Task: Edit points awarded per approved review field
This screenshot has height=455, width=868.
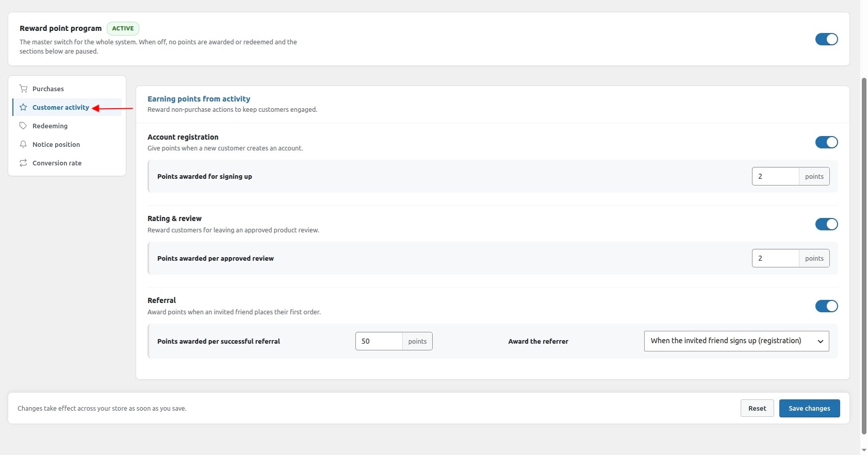Action: [775, 258]
